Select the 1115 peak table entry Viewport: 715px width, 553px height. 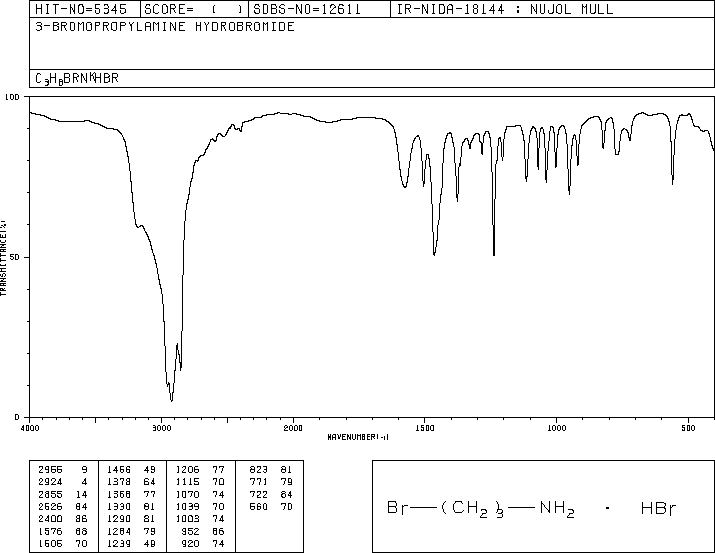pos(200,482)
